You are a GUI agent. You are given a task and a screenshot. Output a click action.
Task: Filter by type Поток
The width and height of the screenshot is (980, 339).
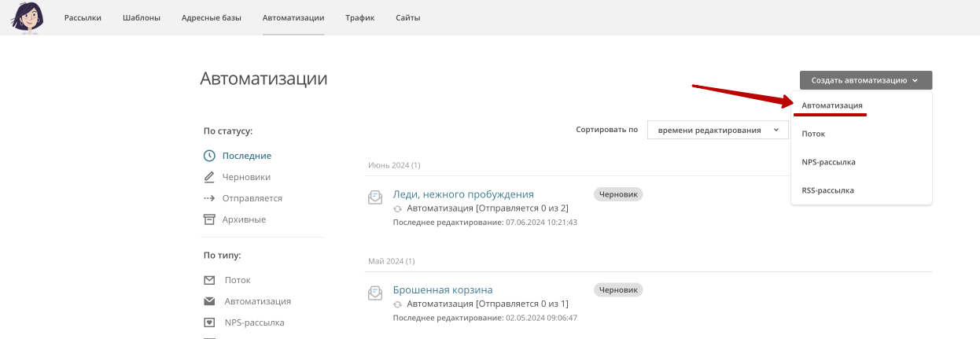tap(238, 280)
